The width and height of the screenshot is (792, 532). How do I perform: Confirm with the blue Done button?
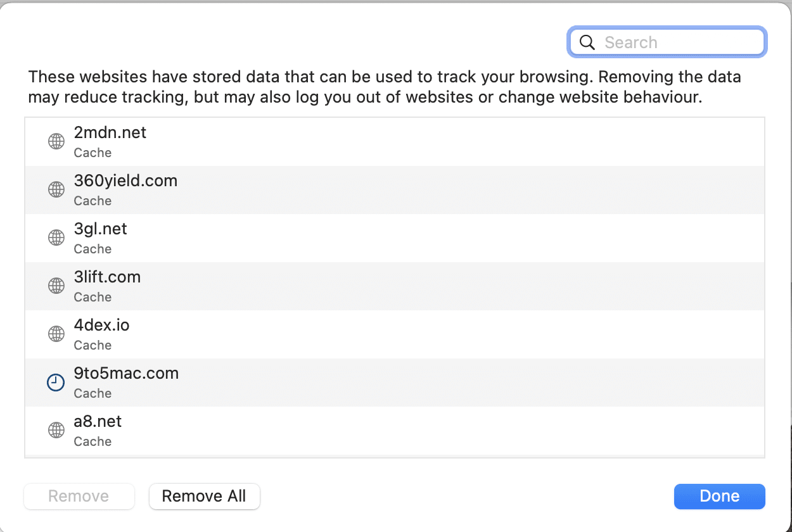(x=719, y=497)
